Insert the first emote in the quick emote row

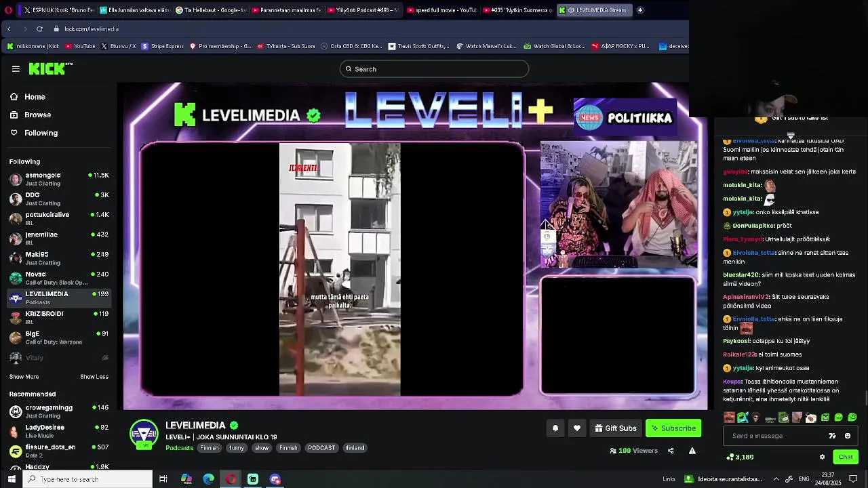pyautogui.click(x=729, y=418)
